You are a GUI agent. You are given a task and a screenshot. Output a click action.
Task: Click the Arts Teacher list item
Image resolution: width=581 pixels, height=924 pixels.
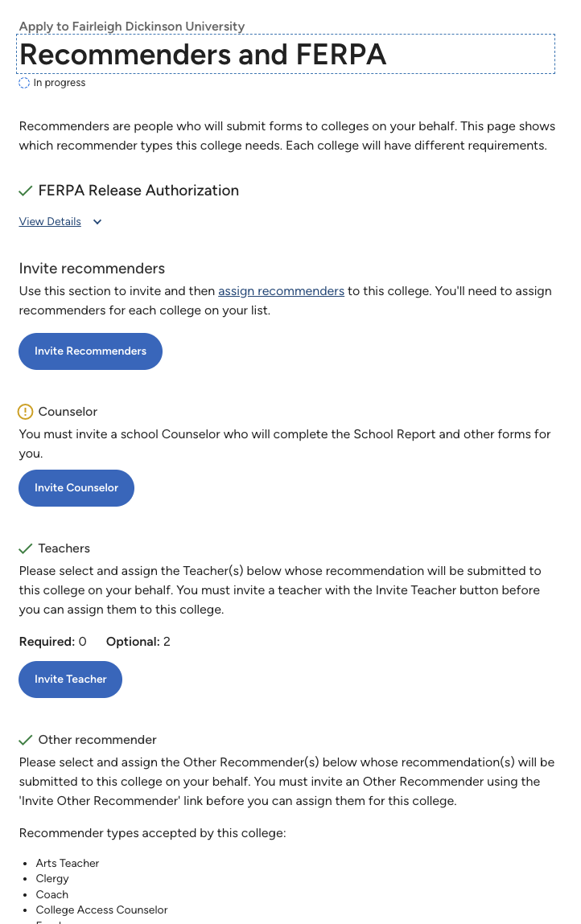68,864
